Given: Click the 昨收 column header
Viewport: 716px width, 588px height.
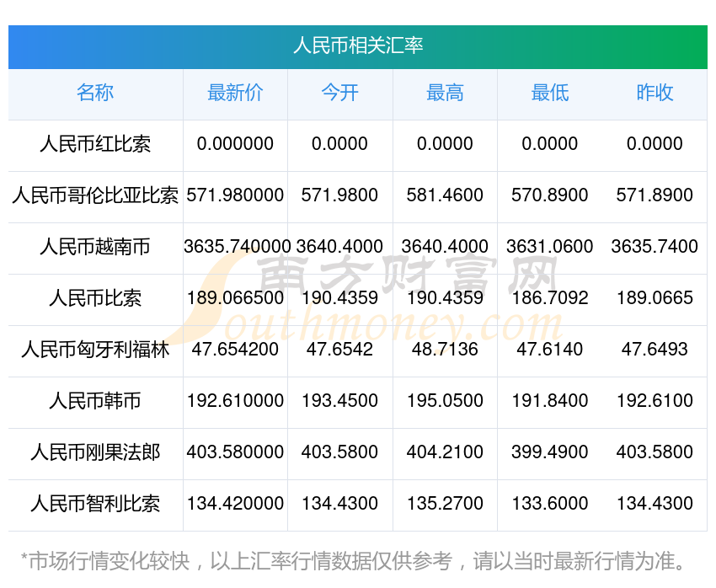Looking at the screenshot, I should coord(655,92).
